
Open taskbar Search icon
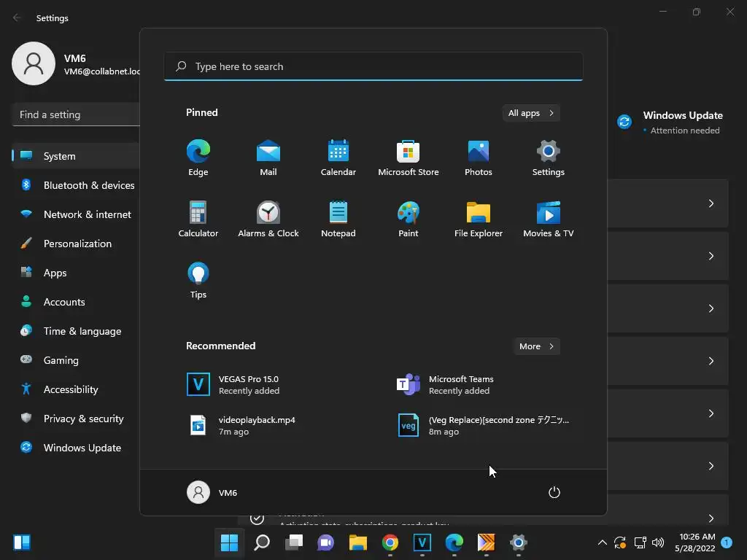click(x=262, y=542)
